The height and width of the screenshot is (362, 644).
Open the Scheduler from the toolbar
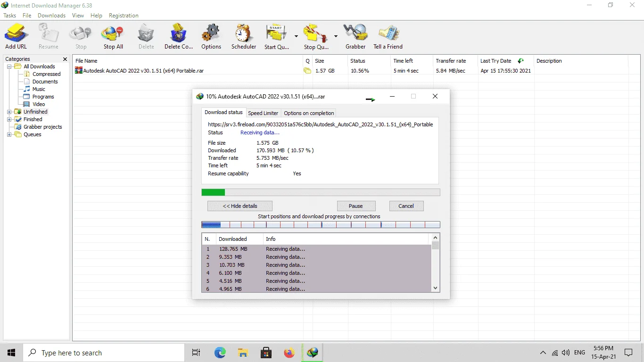coord(244,37)
